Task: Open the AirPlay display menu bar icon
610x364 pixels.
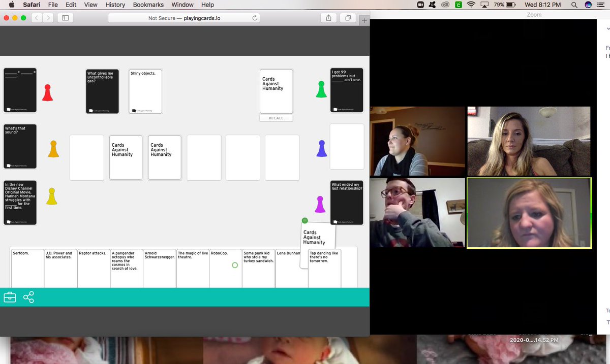Action: click(484, 5)
